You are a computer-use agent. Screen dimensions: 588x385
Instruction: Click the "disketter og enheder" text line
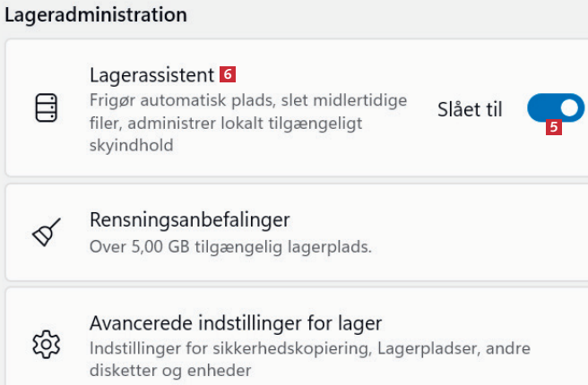point(170,369)
